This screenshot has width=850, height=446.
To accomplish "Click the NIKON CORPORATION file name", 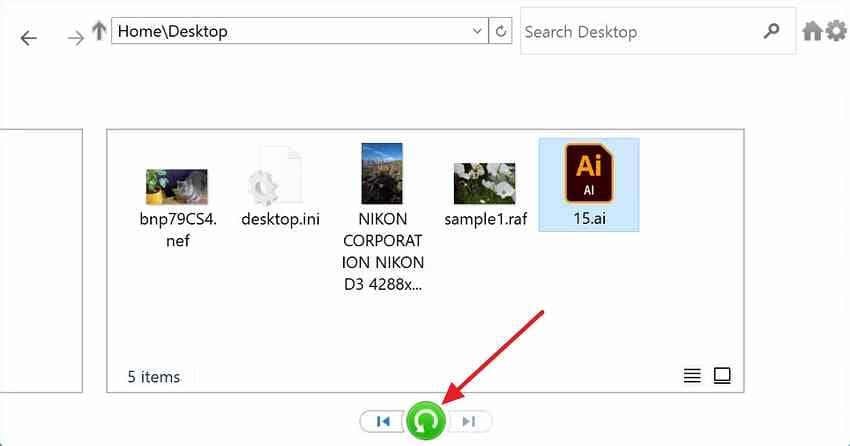I will (x=383, y=251).
